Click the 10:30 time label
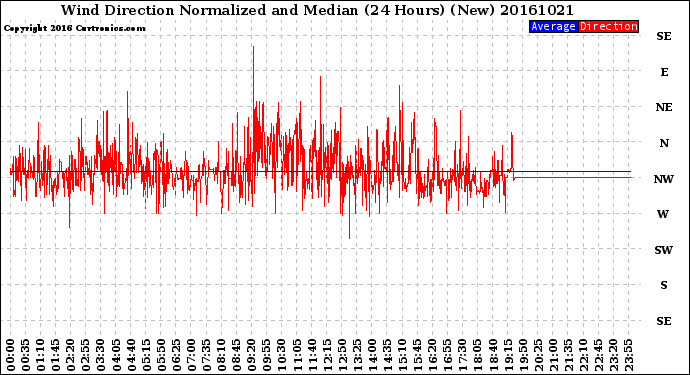This screenshot has width=690, height=375. (282, 355)
